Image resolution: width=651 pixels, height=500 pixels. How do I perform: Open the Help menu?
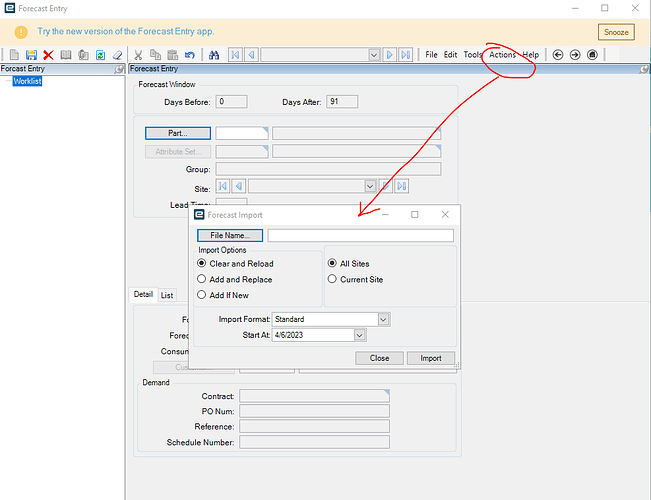click(530, 55)
